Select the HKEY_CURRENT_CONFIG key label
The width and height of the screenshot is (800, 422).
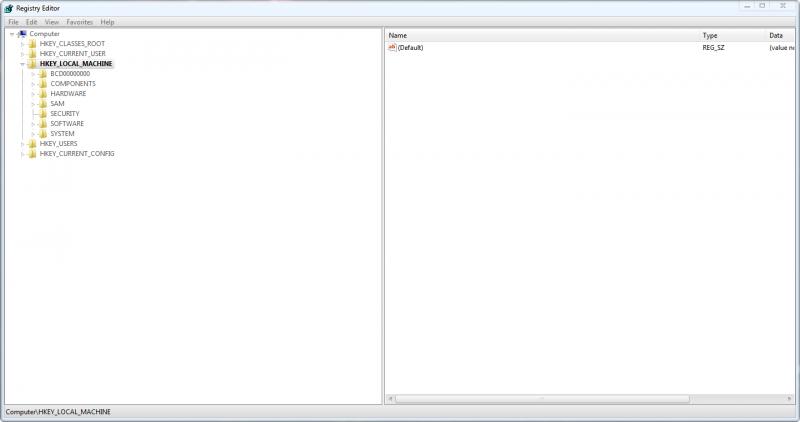point(77,154)
